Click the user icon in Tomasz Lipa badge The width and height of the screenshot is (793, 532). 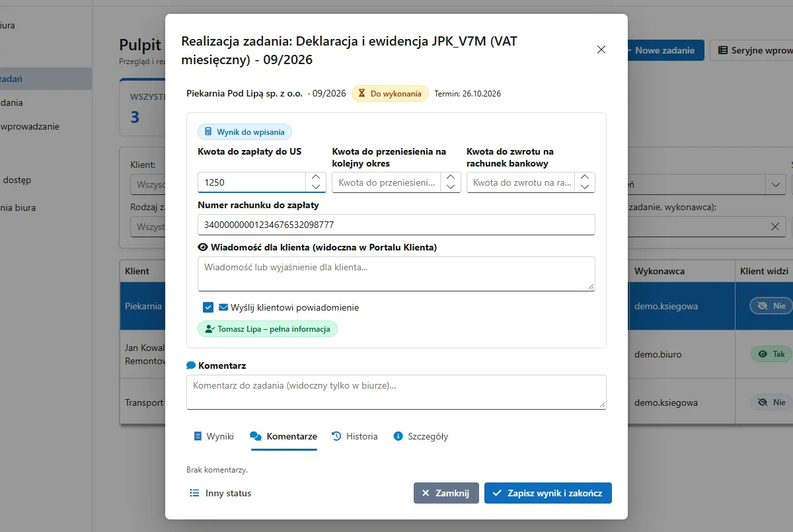pos(210,329)
